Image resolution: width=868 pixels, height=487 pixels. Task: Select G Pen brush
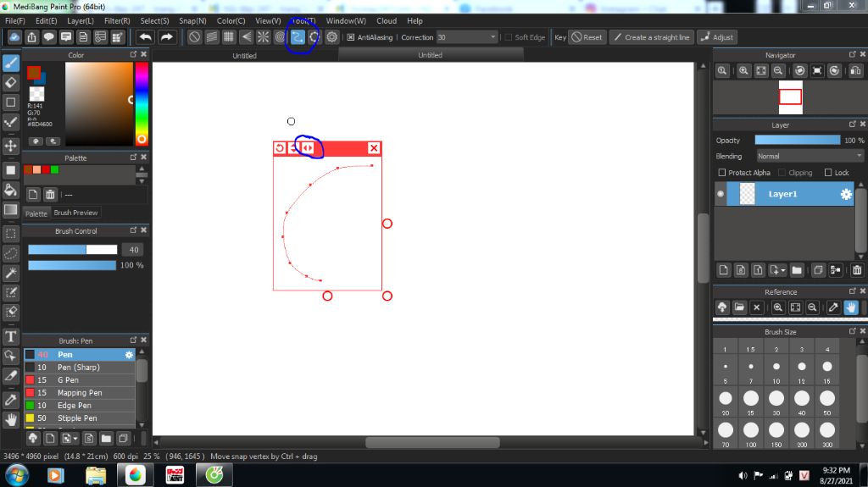(80, 379)
